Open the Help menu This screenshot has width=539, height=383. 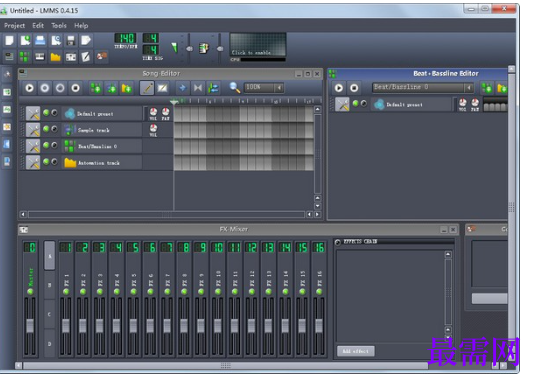[81, 26]
